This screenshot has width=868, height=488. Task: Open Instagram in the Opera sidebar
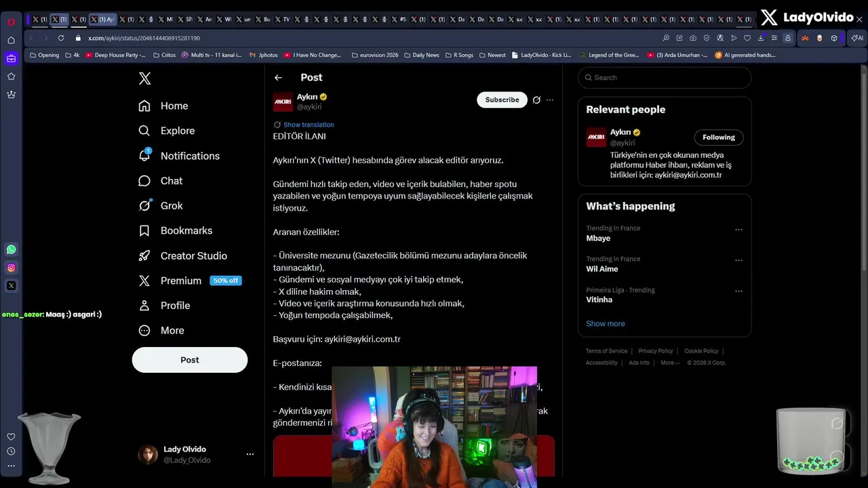click(11, 268)
